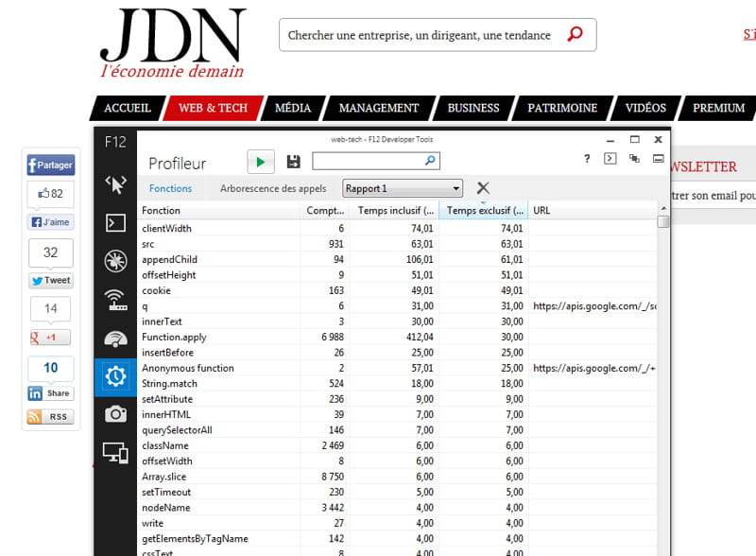Click the scrollbar up arrow in function list

(x=663, y=208)
